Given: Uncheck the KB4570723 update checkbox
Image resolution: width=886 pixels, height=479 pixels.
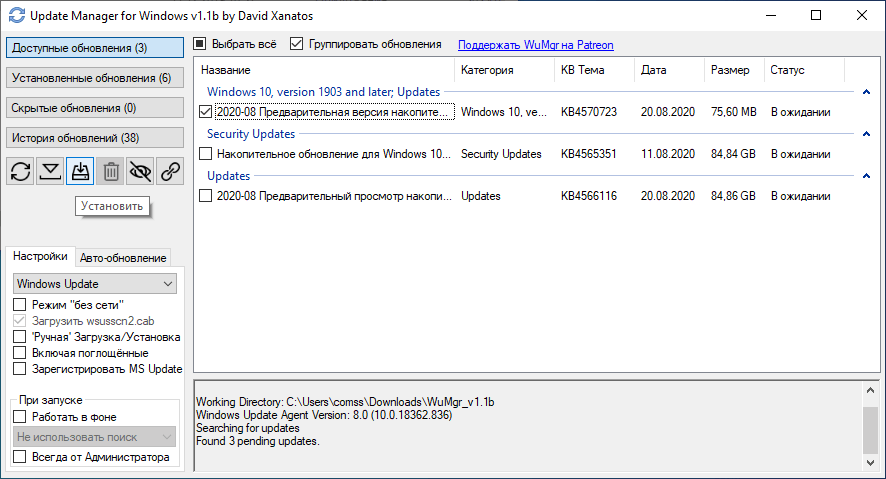Looking at the screenshot, I should click(206, 112).
